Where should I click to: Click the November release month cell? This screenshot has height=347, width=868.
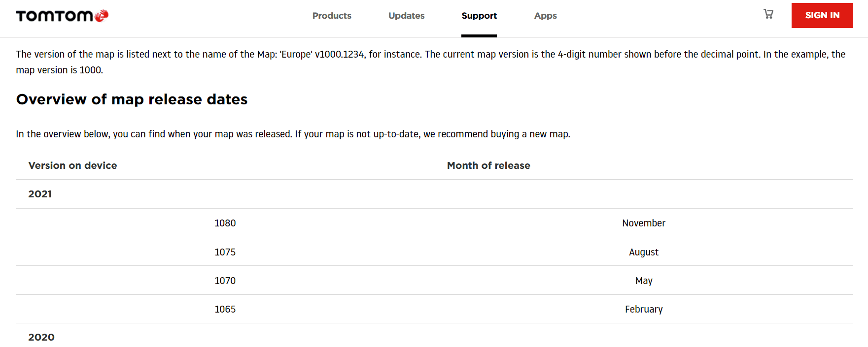[x=643, y=223]
